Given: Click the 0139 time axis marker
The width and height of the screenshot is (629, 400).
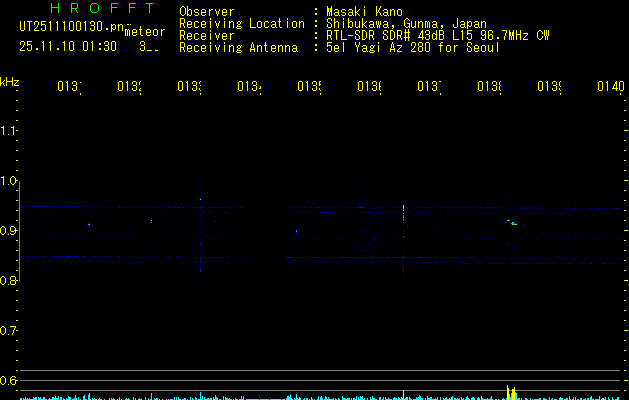Looking at the screenshot, I should (549, 86).
